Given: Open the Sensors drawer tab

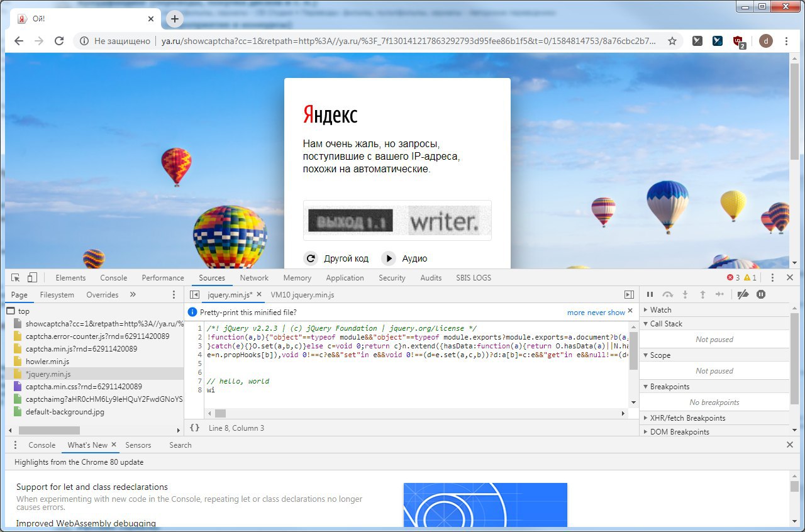Looking at the screenshot, I should 138,445.
